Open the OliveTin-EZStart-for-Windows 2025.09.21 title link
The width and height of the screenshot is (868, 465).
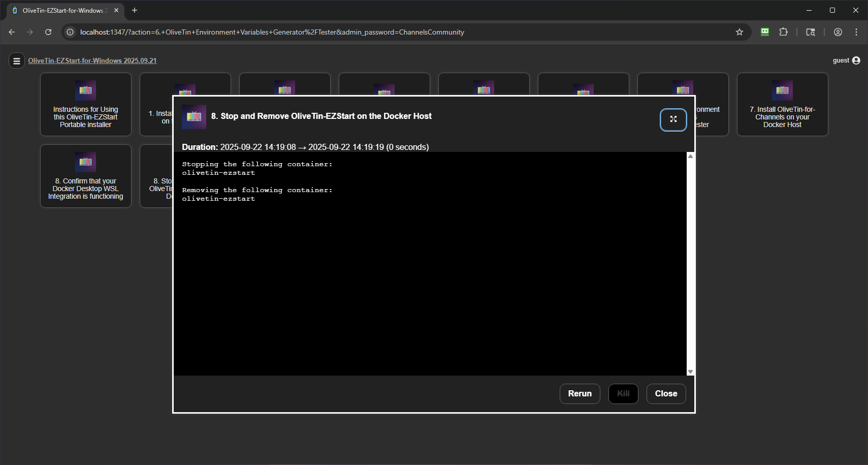[x=92, y=60]
